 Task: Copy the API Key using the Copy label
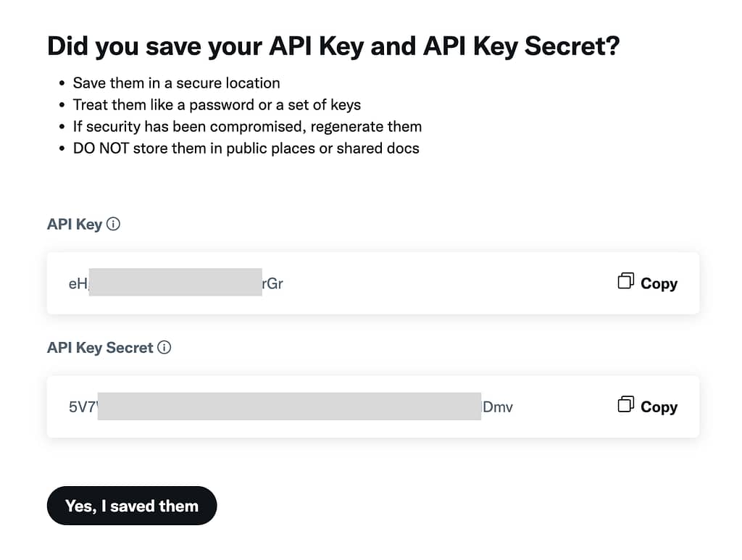(659, 283)
